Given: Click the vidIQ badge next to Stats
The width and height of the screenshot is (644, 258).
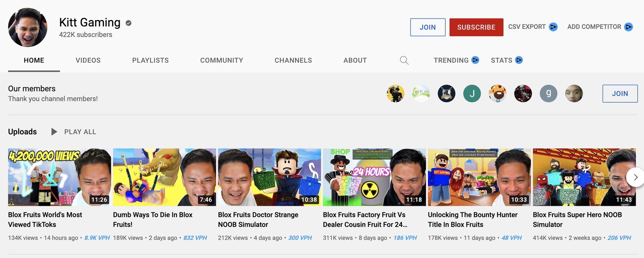Looking at the screenshot, I should (x=519, y=60).
